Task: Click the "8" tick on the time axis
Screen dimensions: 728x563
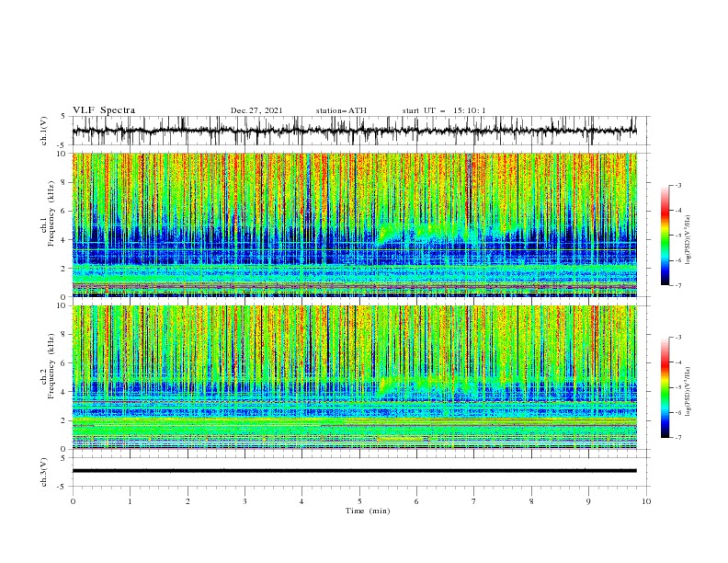Action: (531, 501)
